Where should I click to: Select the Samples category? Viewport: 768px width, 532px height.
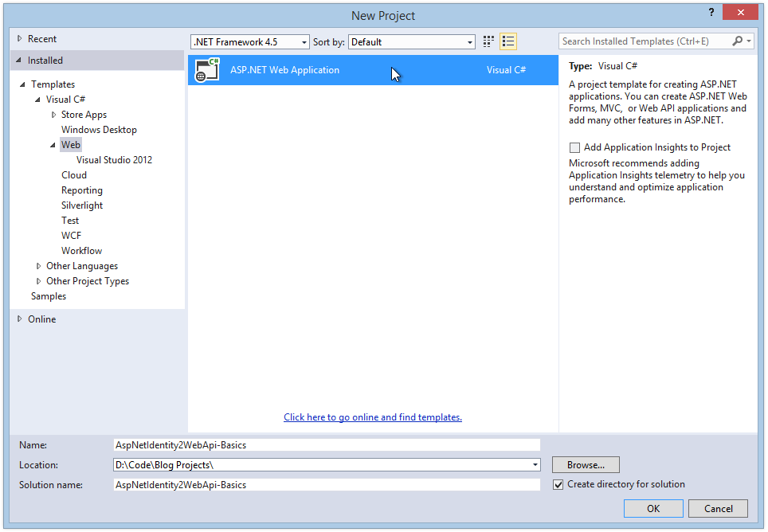[48, 295]
